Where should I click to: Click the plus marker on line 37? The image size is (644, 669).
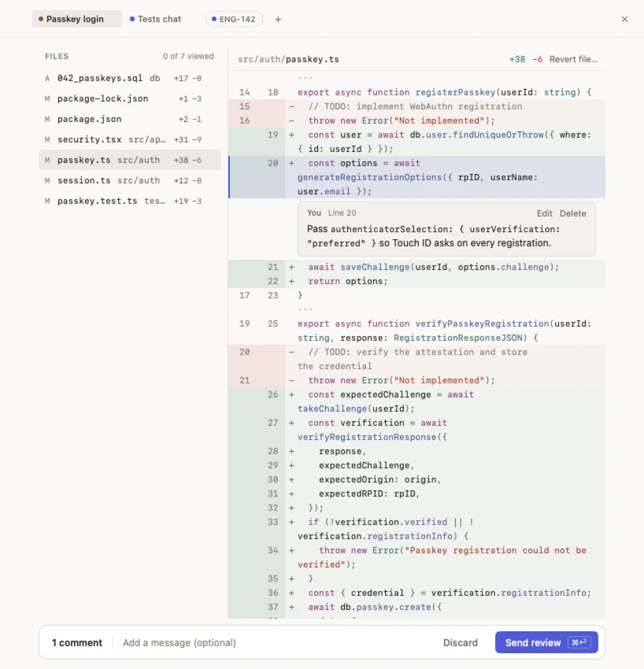pos(291,607)
